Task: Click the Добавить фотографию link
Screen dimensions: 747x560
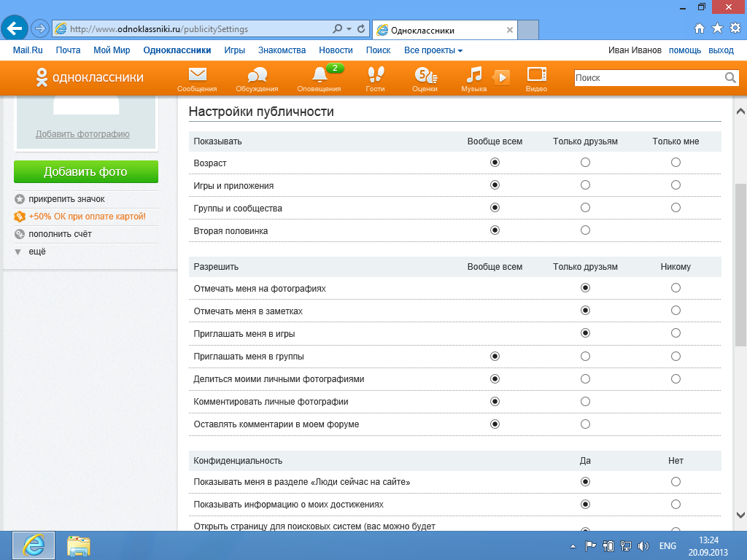Action: click(x=83, y=134)
